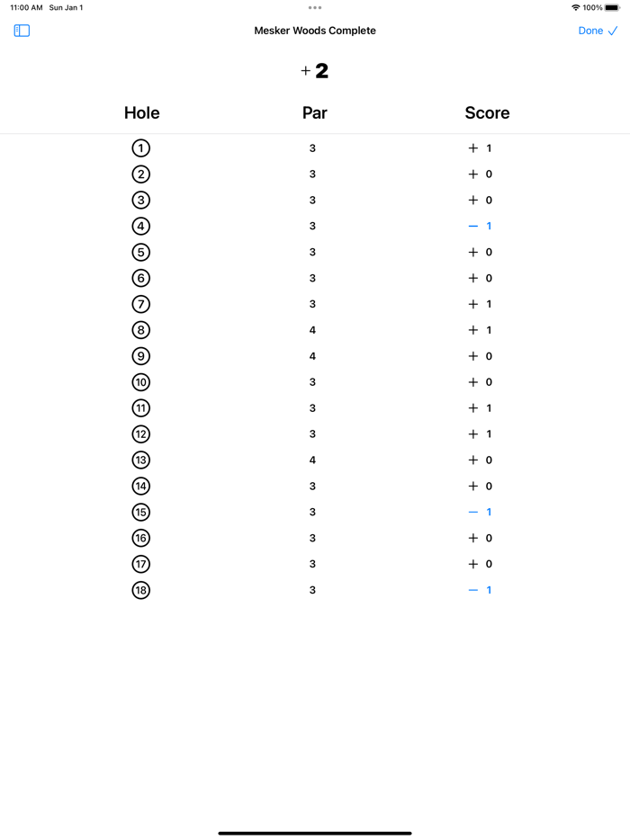The width and height of the screenshot is (630, 840).
Task: Tap the Hole column header
Action: click(x=141, y=113)
